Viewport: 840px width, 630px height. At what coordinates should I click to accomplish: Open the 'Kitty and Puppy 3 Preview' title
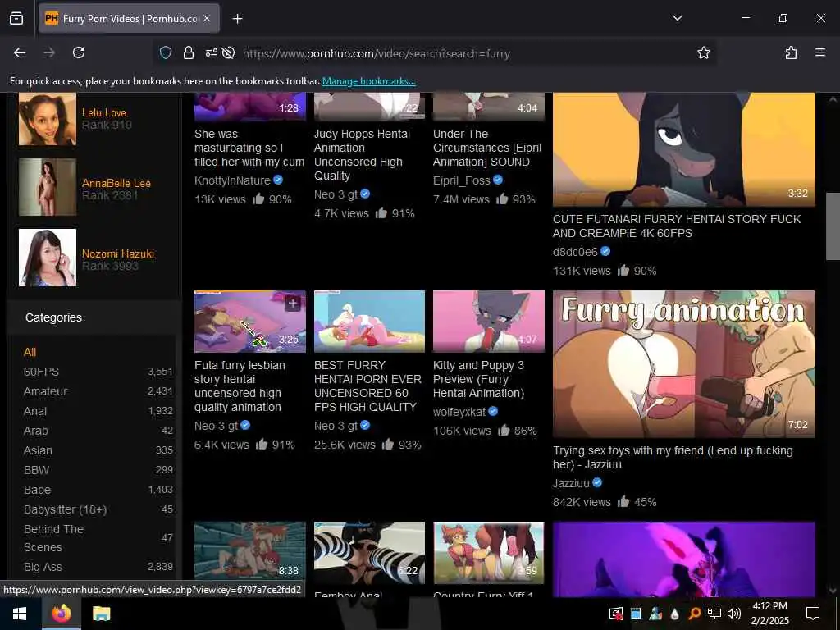tap(478, 379)
